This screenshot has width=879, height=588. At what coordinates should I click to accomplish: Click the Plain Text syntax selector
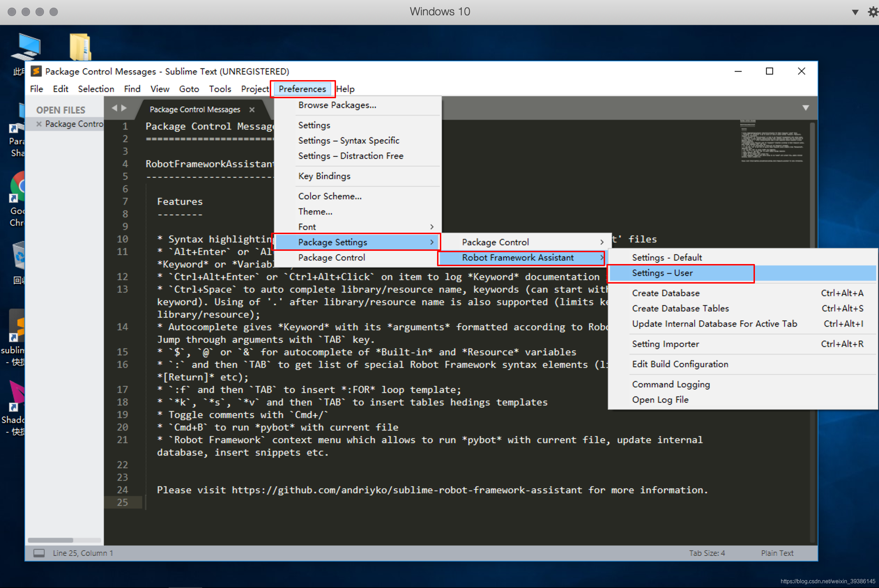tap(777, 553)
